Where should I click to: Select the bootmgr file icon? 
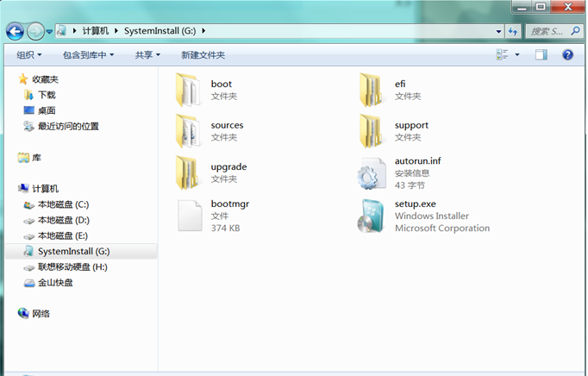coord(190,216)
